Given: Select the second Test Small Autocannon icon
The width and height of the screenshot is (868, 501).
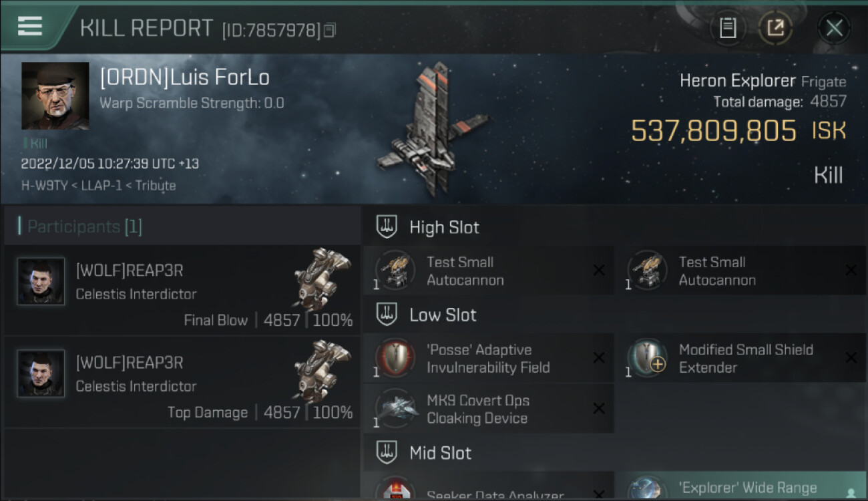Looking at the screenshot, I should point(646,271).
